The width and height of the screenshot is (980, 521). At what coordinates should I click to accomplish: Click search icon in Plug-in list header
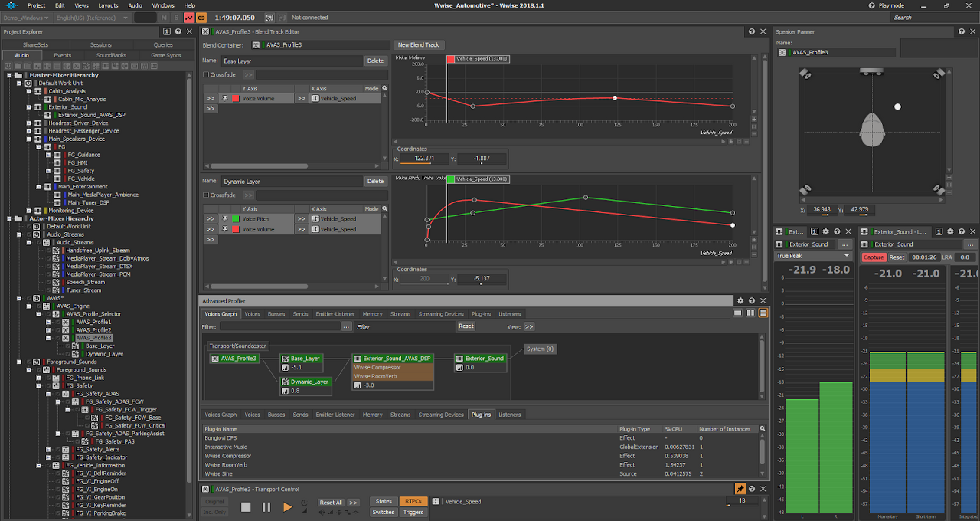click(x=763, y=429)
